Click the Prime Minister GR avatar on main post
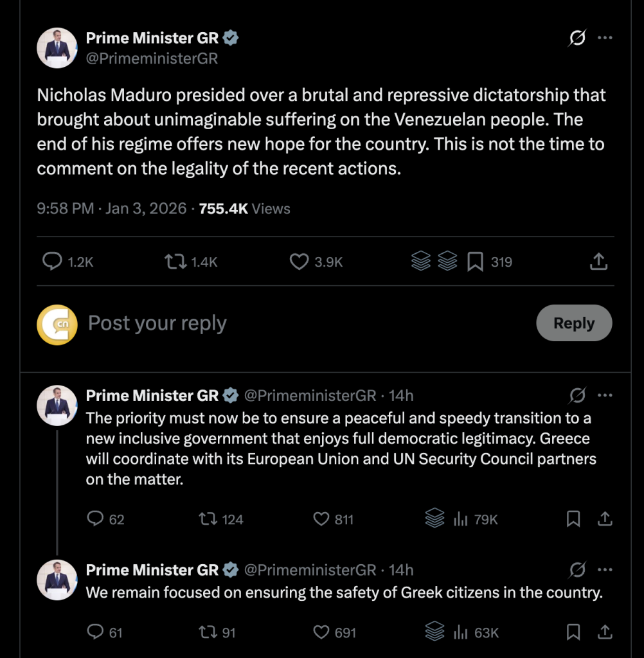 coord(57,48)
